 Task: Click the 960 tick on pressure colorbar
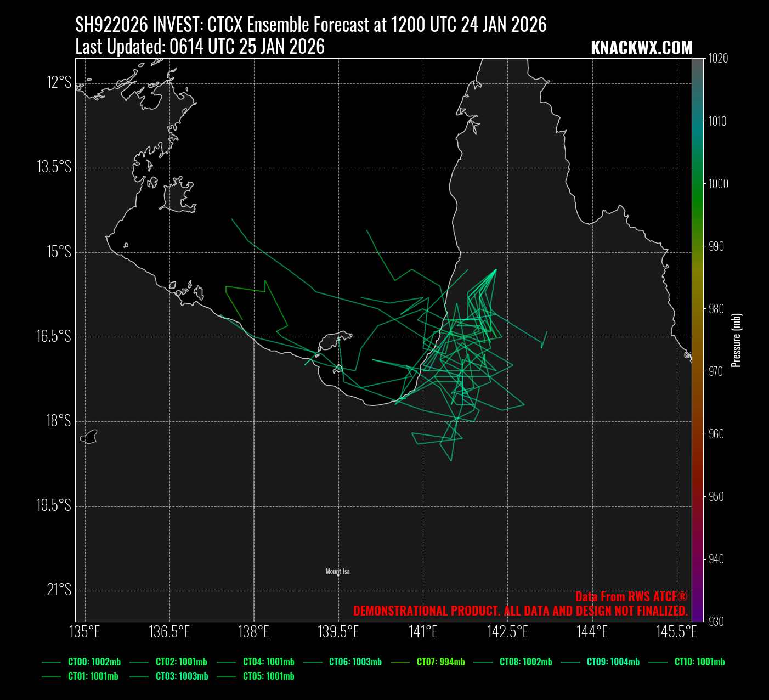pyautogui.click(x=717, y=434)
